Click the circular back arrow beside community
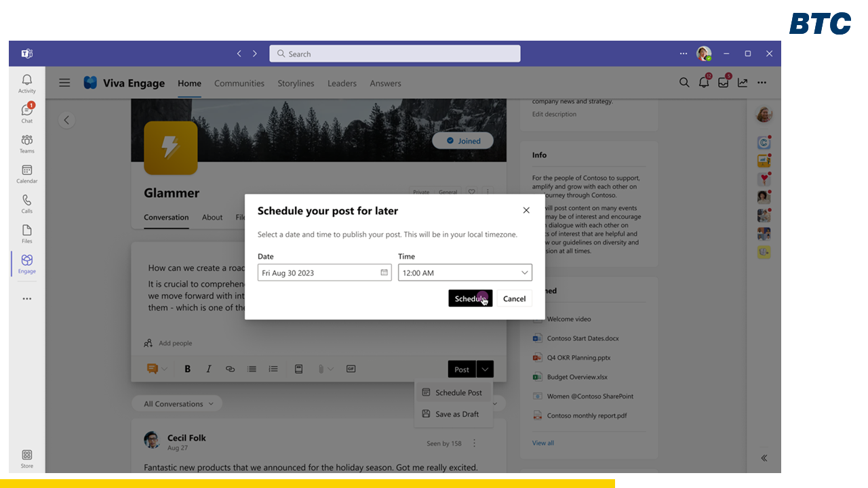The image size is (868, 488). pos(66,121)
